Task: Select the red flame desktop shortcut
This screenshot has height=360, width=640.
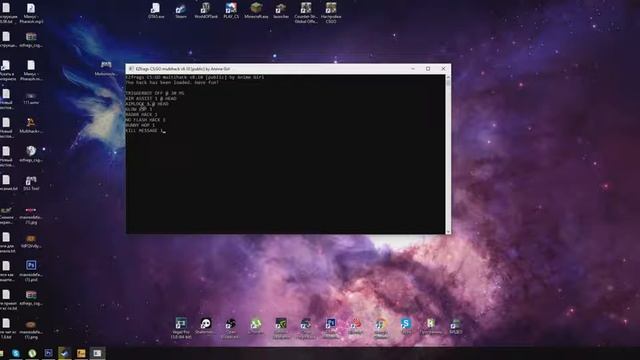Action: [x=356, y=326]
